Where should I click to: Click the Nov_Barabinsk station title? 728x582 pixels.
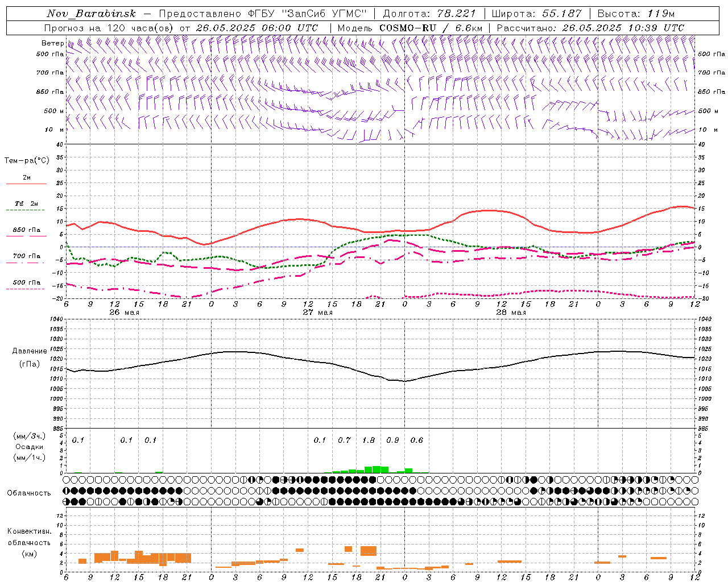click(x=91, y=14)
